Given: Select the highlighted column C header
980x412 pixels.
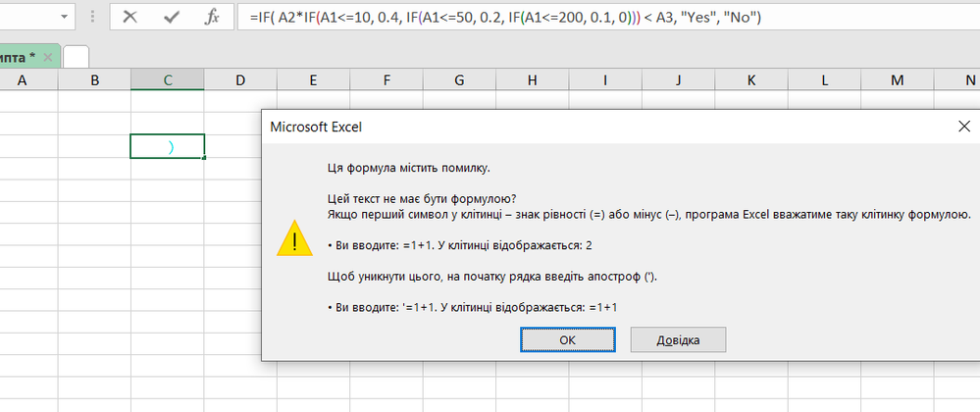Looking at the screenshot, I should [168, 80].
